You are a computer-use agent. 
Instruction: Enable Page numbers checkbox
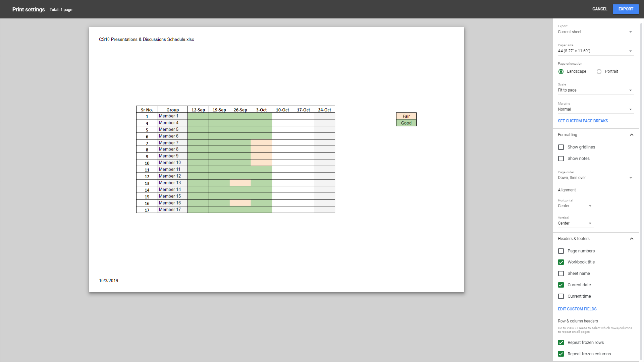pos(561,251)
